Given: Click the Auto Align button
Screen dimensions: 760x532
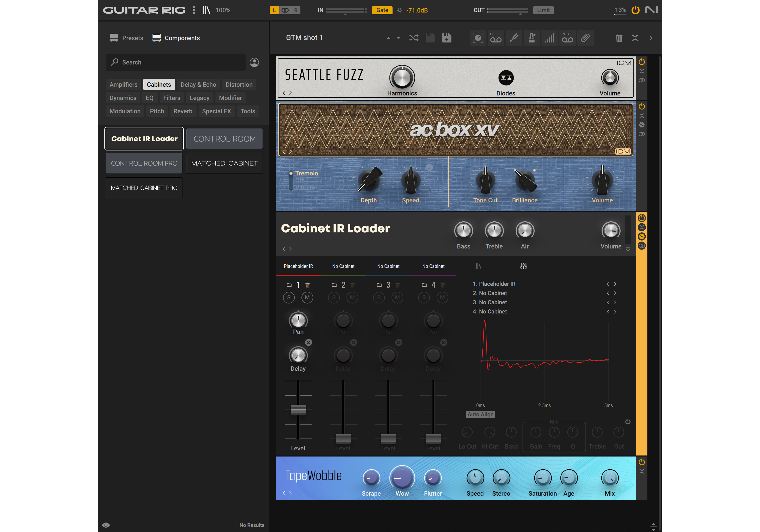Looking at the screenshot, I should [480, 414].
